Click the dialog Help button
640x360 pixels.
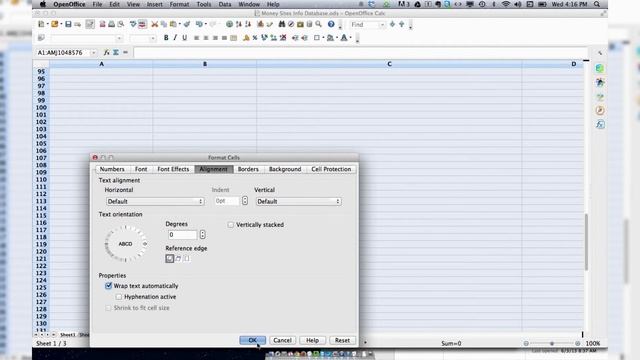point(312,340)
